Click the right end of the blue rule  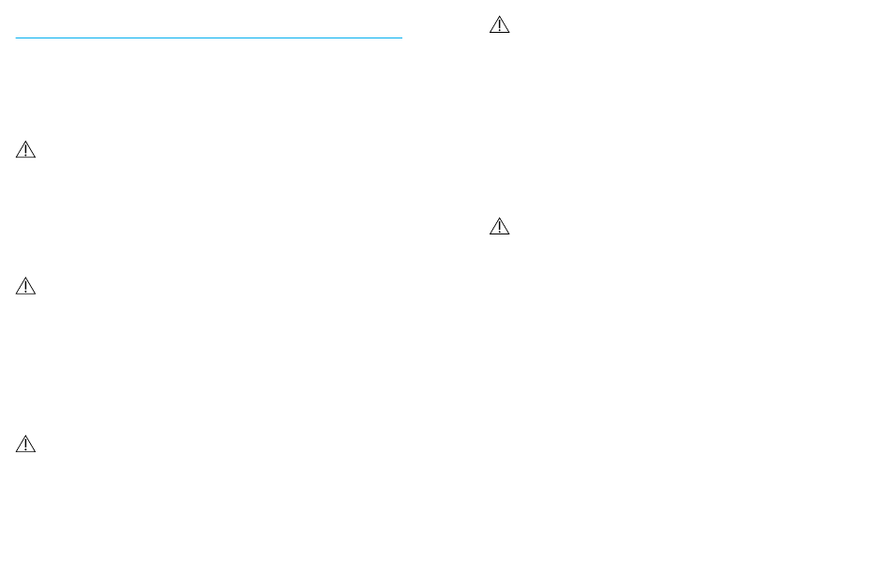point(400,38)
